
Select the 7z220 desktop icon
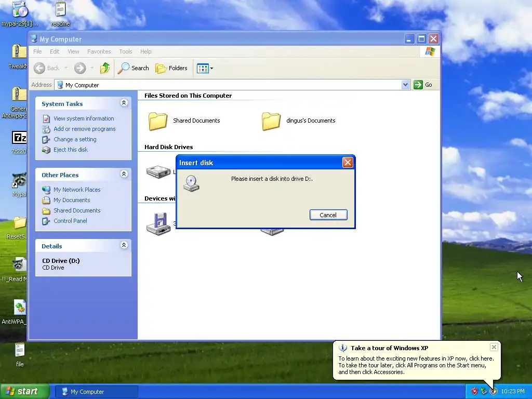(19, 142)
